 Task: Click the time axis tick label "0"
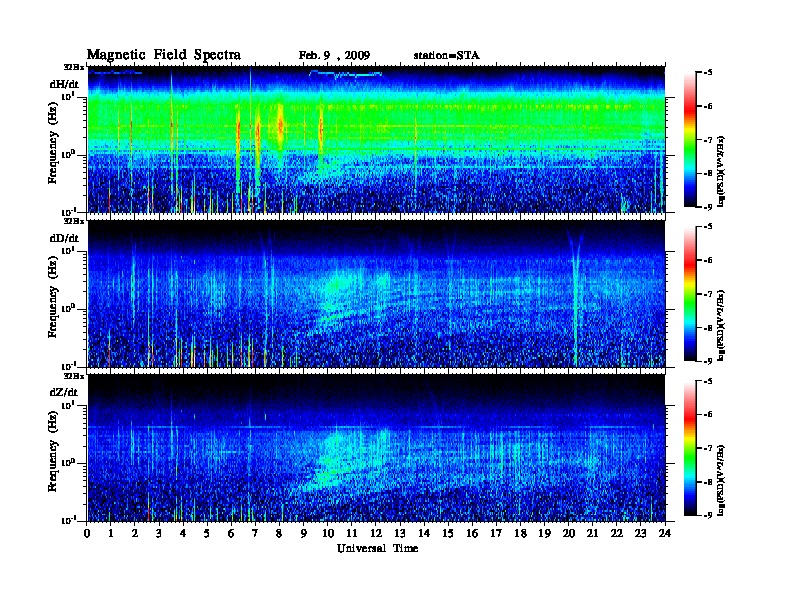coord(87,533)
